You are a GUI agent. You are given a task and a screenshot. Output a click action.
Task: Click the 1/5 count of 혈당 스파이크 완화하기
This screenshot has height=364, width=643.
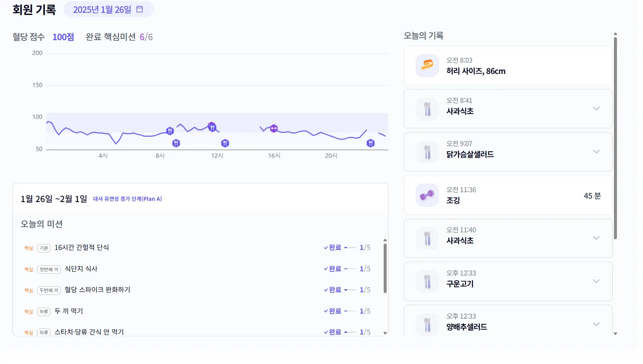[365, 290]
